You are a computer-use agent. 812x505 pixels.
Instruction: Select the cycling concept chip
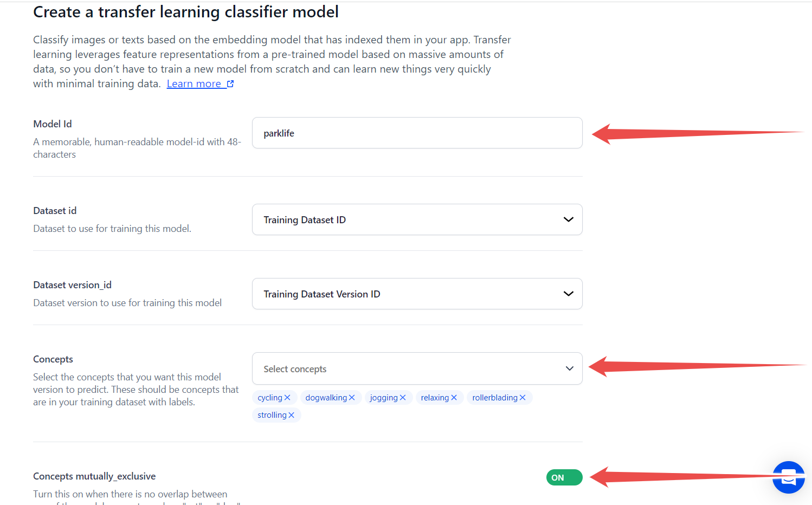(270, 397)
